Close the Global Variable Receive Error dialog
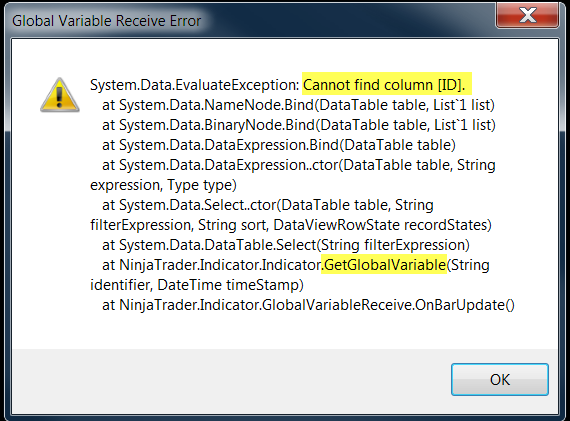The height and width of the screenshot is (421, 570). [527, 15]
